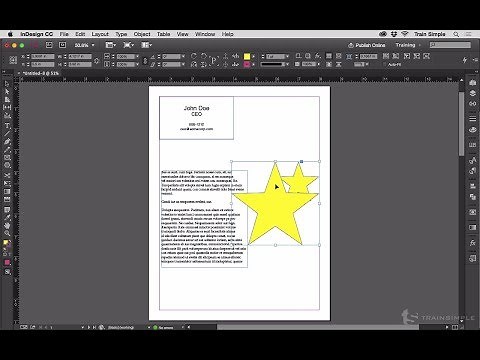Screen dimensions: 480x360
Task: Select the Hand tool
Action: tap(7, 226)
